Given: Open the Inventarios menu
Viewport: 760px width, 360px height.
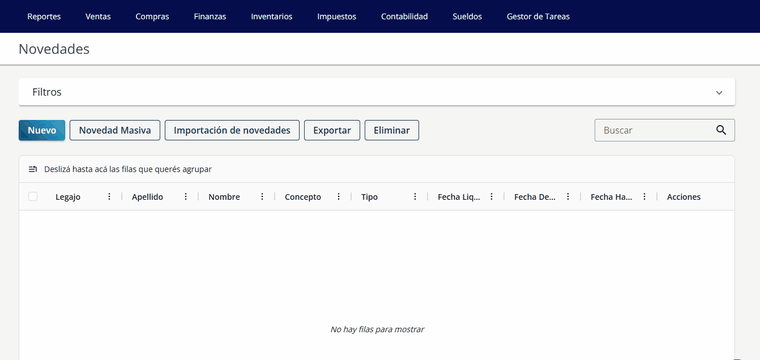Looking at the screenshot, I should click(271, 16).
